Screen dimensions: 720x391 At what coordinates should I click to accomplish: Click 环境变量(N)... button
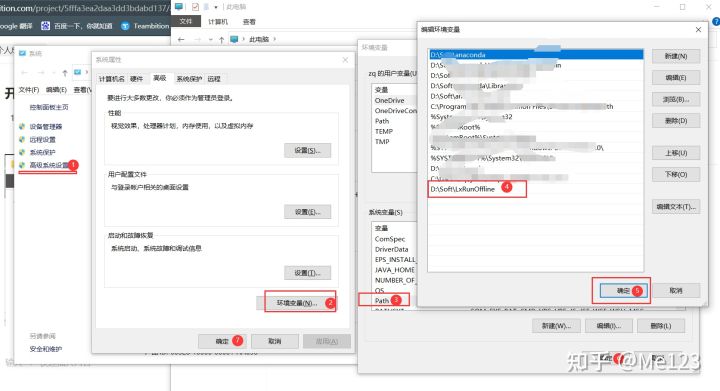coord(297,303)
